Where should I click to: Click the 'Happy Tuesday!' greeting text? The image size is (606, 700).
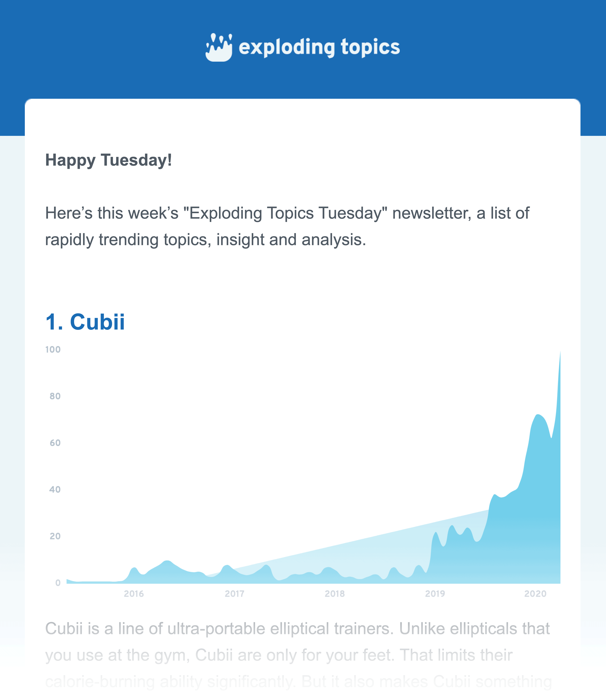[108, 160]
